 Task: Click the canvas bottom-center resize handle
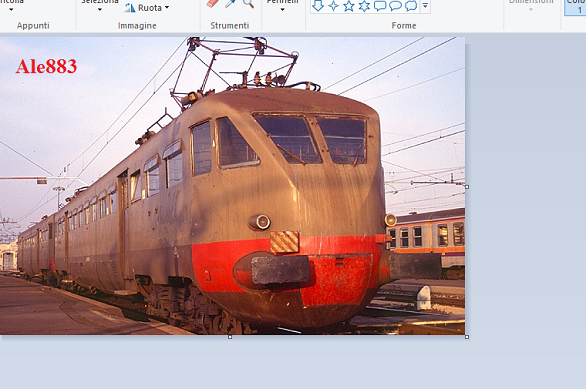[230, 337]
